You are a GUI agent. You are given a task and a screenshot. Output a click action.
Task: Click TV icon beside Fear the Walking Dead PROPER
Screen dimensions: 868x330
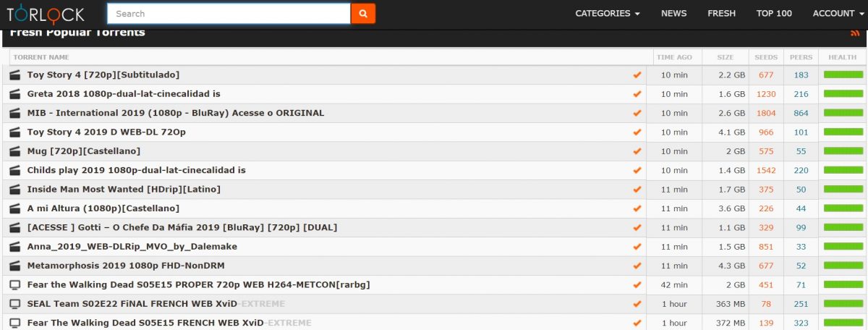pyautogui.click(x=14, y=285)
